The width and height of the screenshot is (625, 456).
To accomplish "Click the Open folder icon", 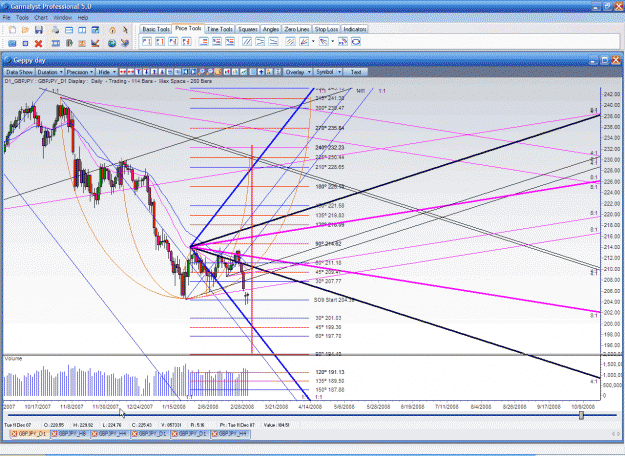I will click(26, 30).
